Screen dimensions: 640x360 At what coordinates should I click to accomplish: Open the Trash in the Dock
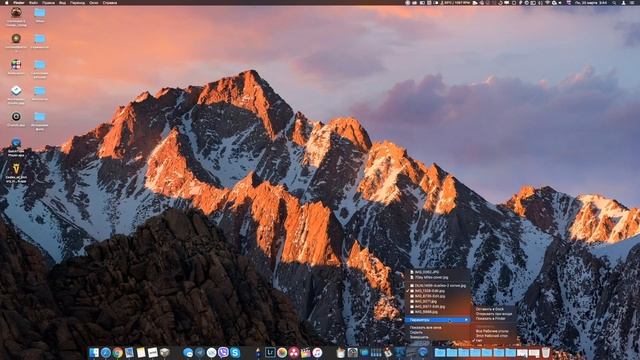coord(546,352)
